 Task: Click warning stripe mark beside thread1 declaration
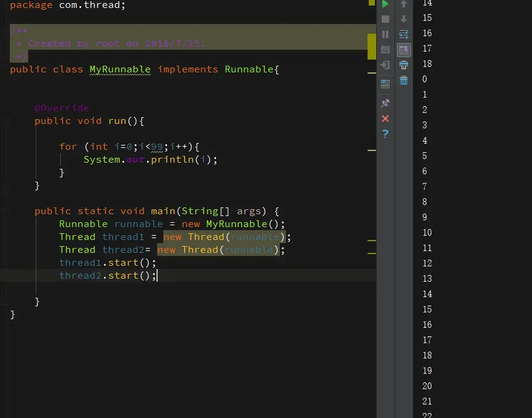coord(372,240)
